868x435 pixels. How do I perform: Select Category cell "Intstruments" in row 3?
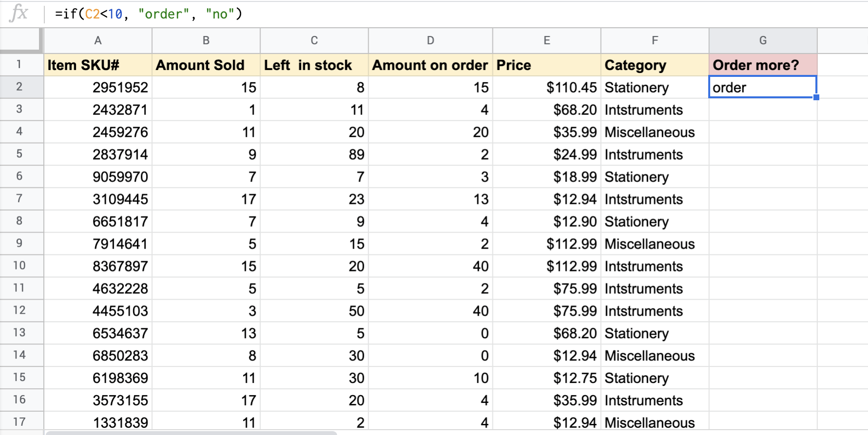pyautogui.click(x=655, y=109)
